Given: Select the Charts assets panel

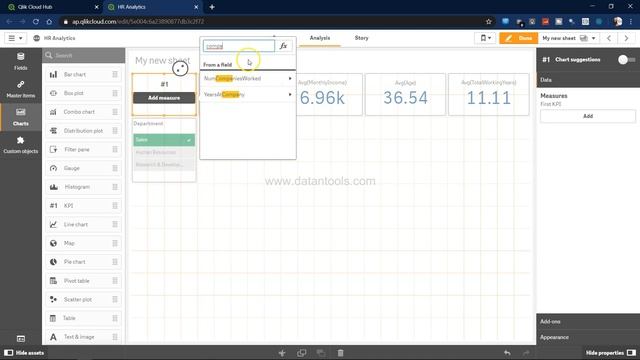Looking at the screenshot, I should click(x=20, y=117).
